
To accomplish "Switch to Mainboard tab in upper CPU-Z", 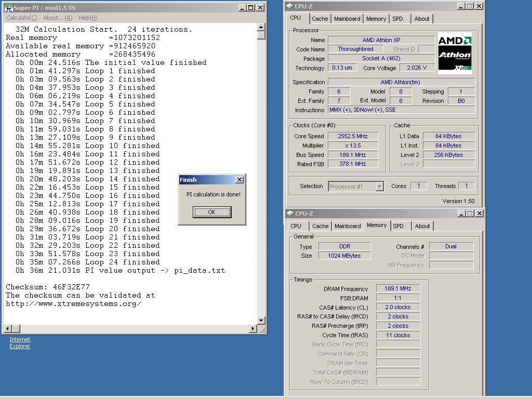I will pos(347,19).
